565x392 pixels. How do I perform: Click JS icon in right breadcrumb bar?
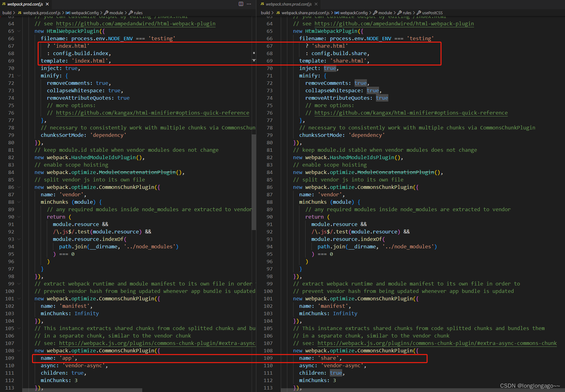(x=278, y=13)
